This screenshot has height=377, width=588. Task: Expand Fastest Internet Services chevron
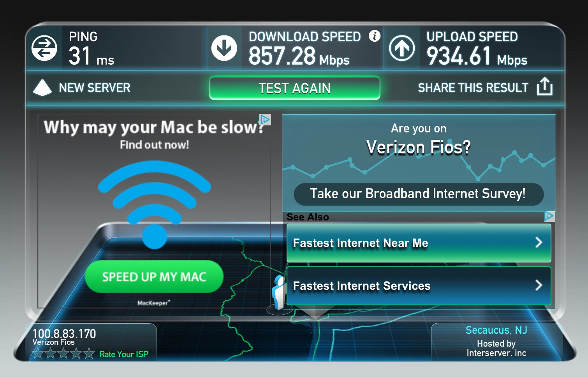pos(539,285)
